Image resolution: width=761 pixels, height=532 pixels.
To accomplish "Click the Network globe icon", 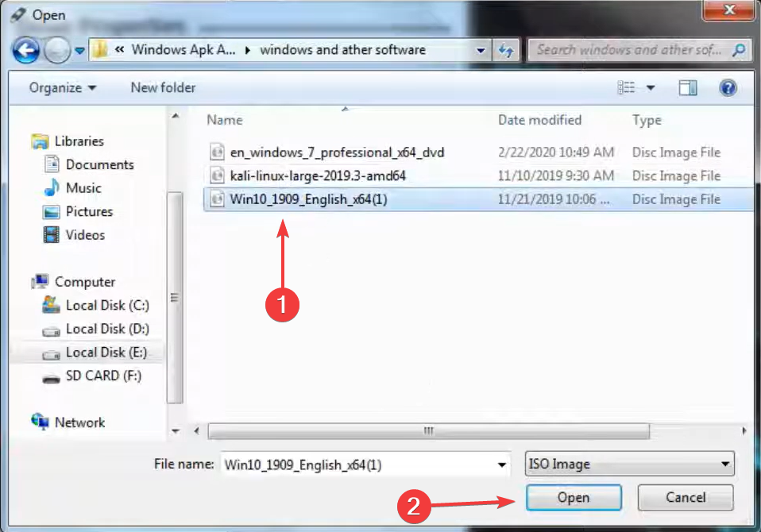I will 40,422.
